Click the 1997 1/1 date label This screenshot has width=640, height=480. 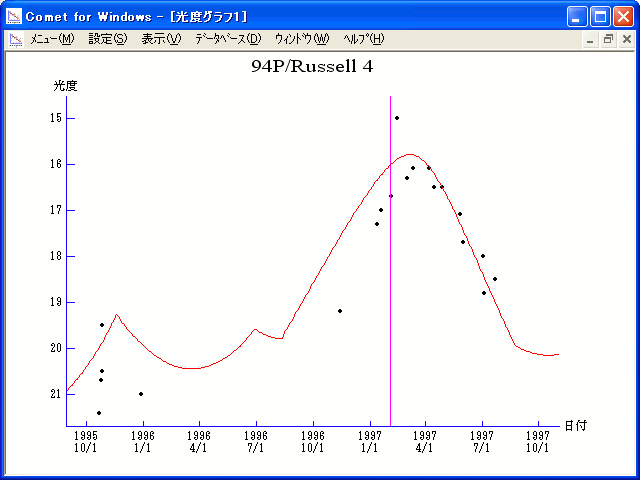coord(370,442)
